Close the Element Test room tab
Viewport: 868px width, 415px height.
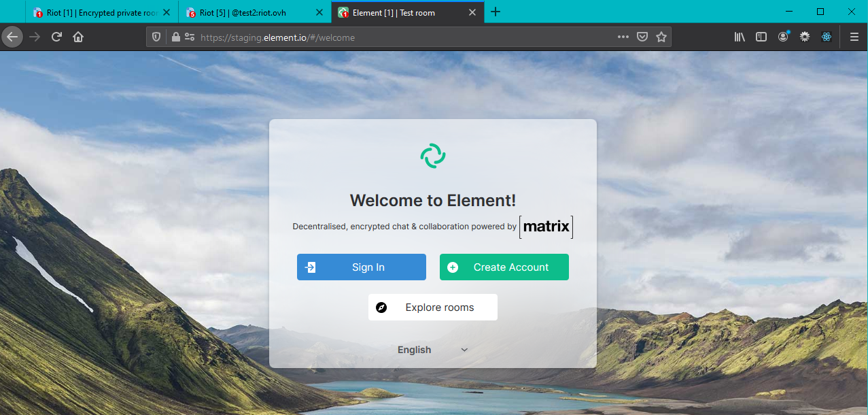coord(472,12)
